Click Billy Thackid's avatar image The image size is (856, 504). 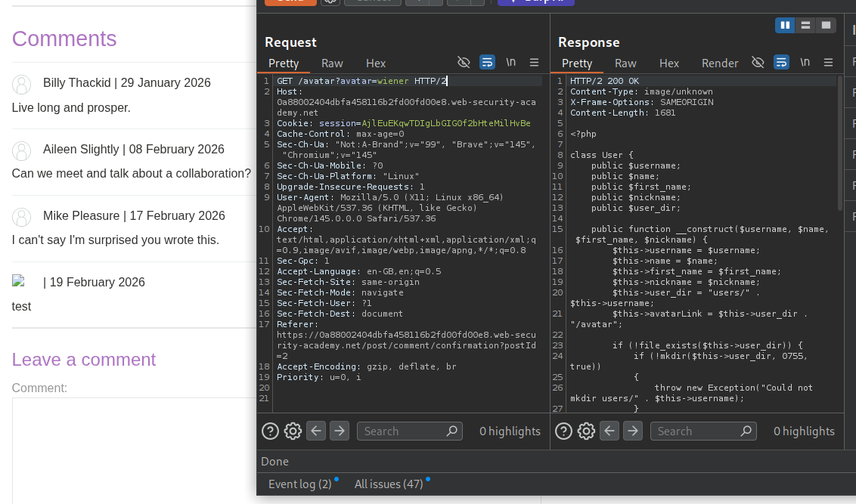[23, 84]
